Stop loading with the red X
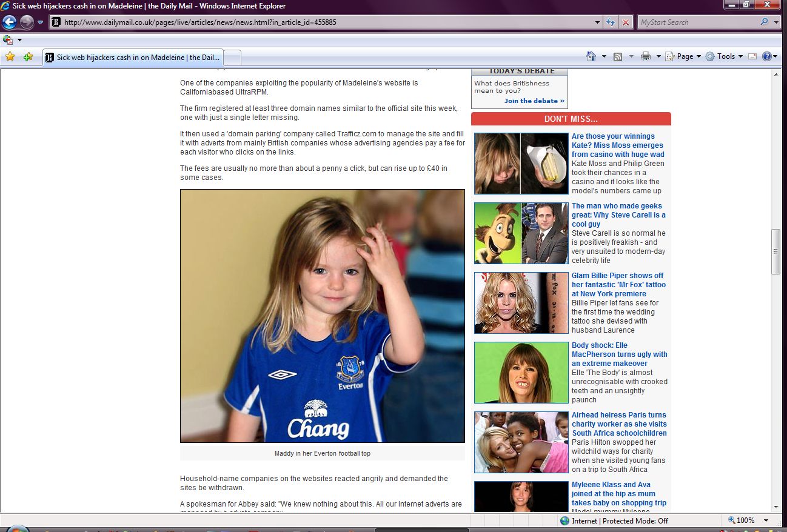787x532 pixels. click(626, 22)
